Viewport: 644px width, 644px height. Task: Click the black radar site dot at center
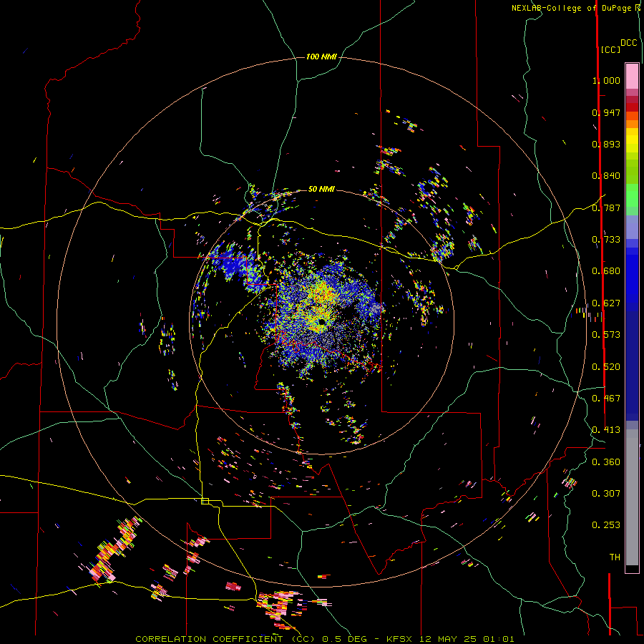(x=321, y=321)
